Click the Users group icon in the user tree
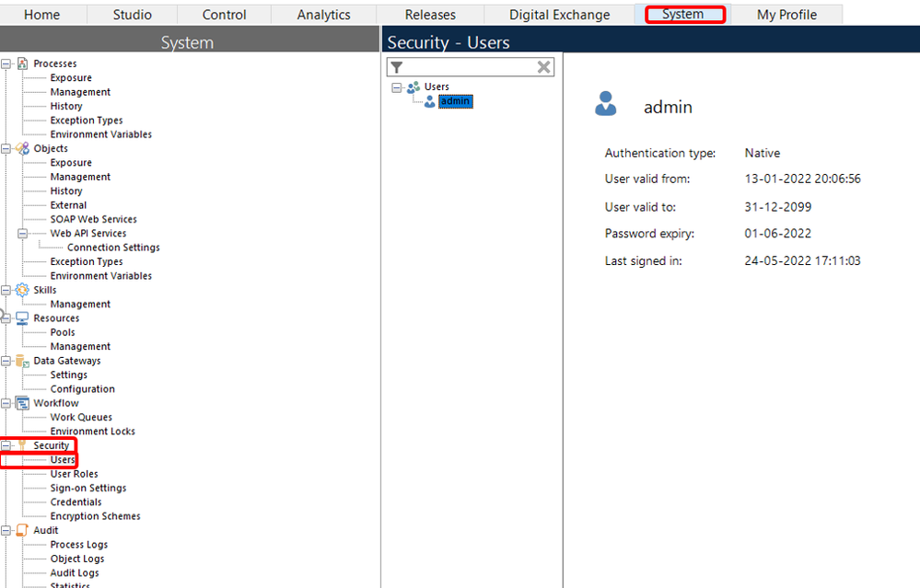The width and height of the screenshot is (920, 588). click(x=413, y=86)
